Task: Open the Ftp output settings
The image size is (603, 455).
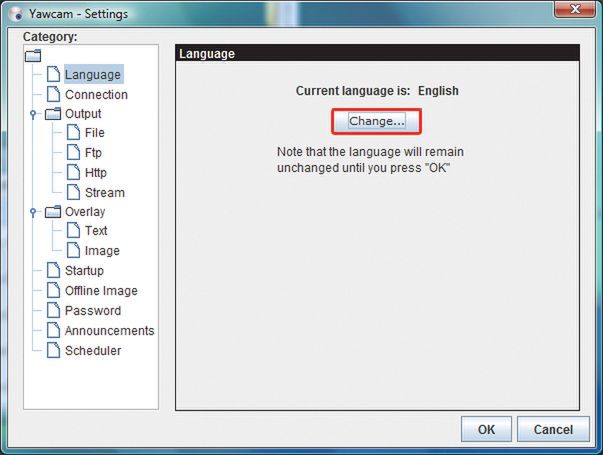Action: click(x=93, y=153)
